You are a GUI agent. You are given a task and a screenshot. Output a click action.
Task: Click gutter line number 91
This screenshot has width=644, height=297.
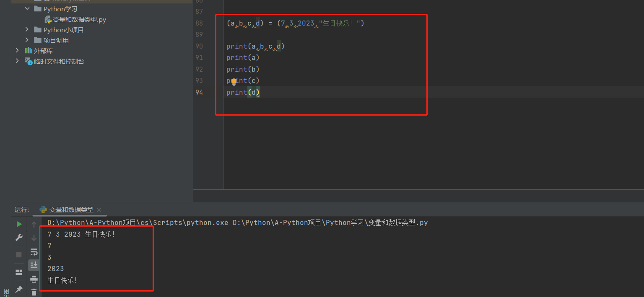199,58
